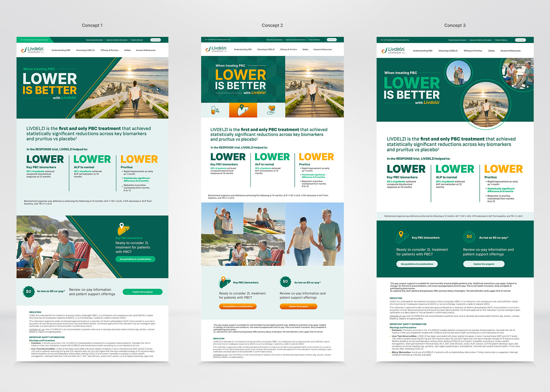Open Understanding PBC in Concept 1 nav
The width and height of the screenshot is (550, 392).
tap(61, 50)
